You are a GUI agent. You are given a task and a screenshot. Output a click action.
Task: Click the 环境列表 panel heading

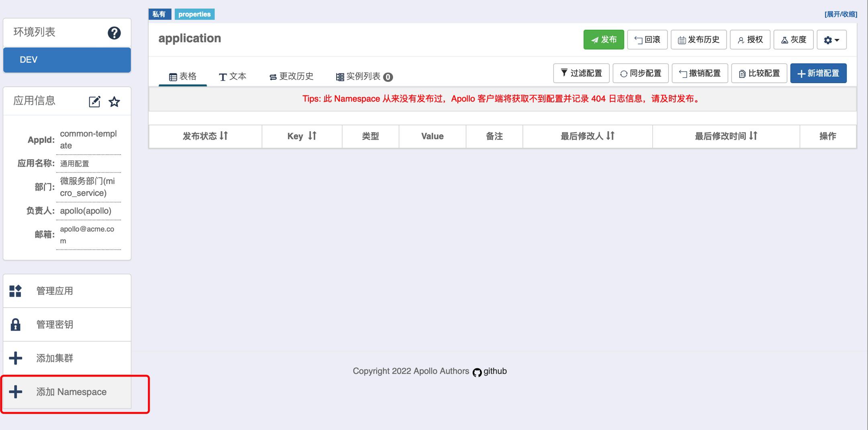tap(35, 32)
